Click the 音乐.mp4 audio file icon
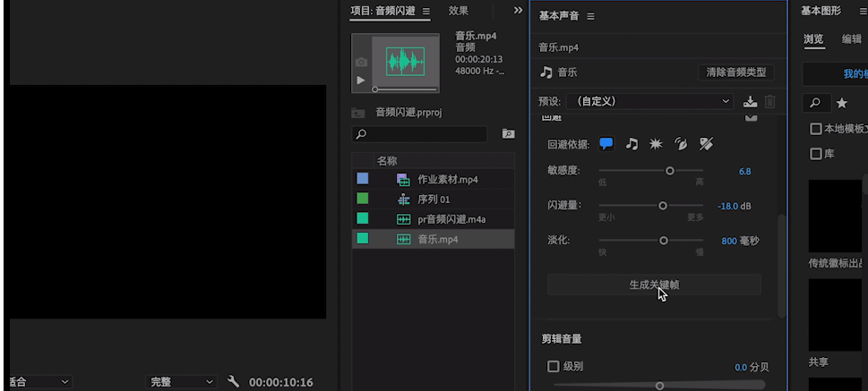Image resolution: width=868 pixels, height=391 pixels. pos(404,240)
